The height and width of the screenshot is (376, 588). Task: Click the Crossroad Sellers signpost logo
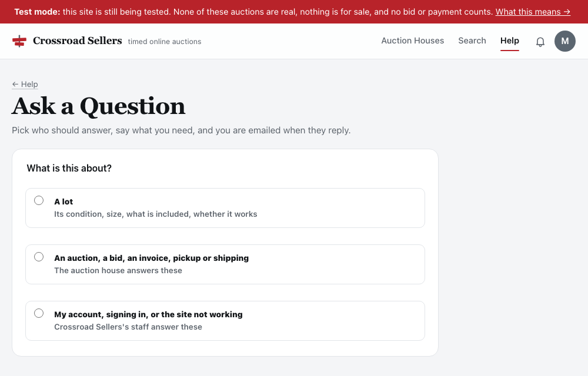pos(19,41)
